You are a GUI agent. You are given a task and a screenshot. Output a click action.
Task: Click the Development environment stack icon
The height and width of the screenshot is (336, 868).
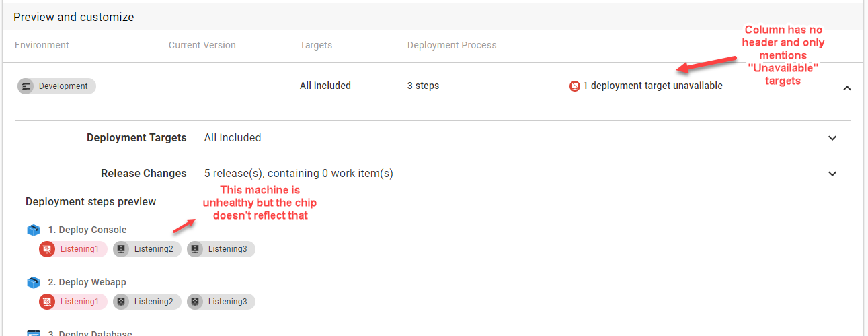pos(26,86)
